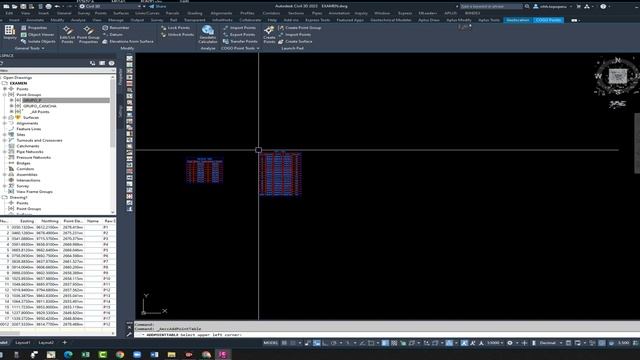This screenshot has height=360, width=640.
Task: Expand the Surfaces tree node
Action: coord(5,118)
